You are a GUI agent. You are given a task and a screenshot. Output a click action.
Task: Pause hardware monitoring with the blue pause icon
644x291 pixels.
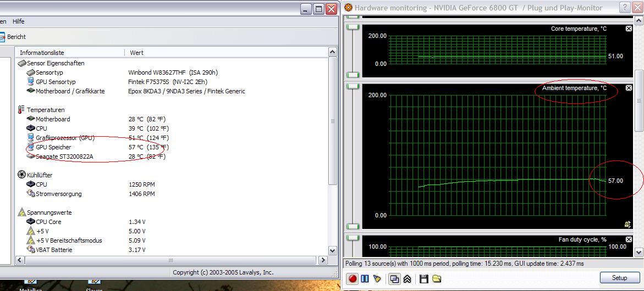coord(365,279)
